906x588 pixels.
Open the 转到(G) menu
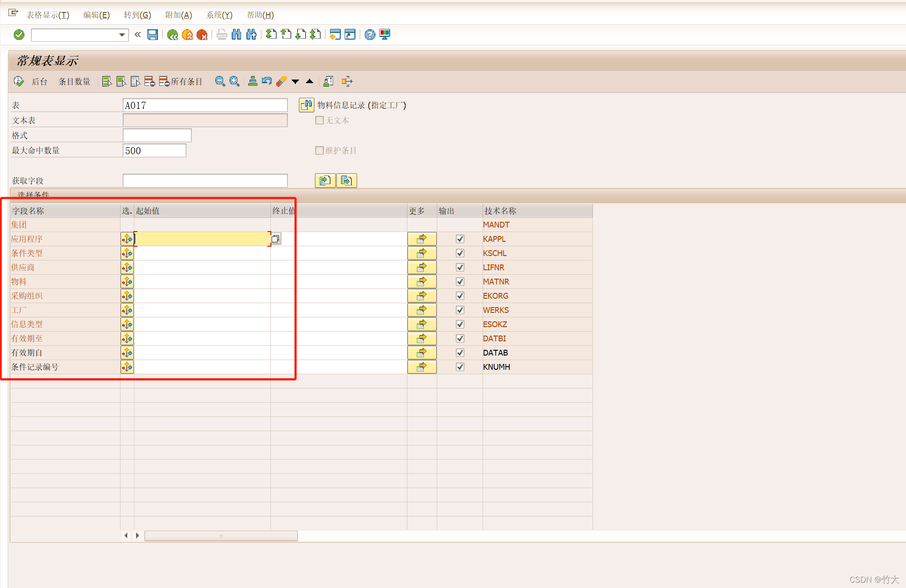coord(137,15)
